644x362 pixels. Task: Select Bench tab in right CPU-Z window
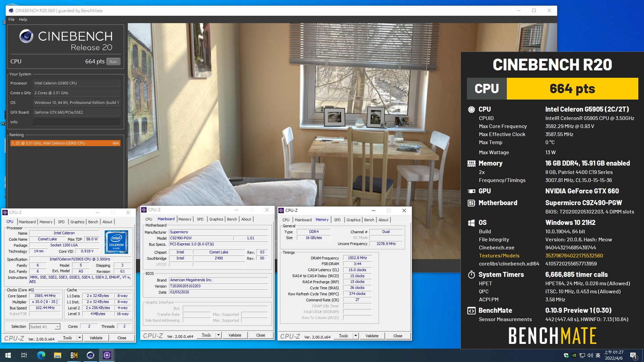[369, 220]
